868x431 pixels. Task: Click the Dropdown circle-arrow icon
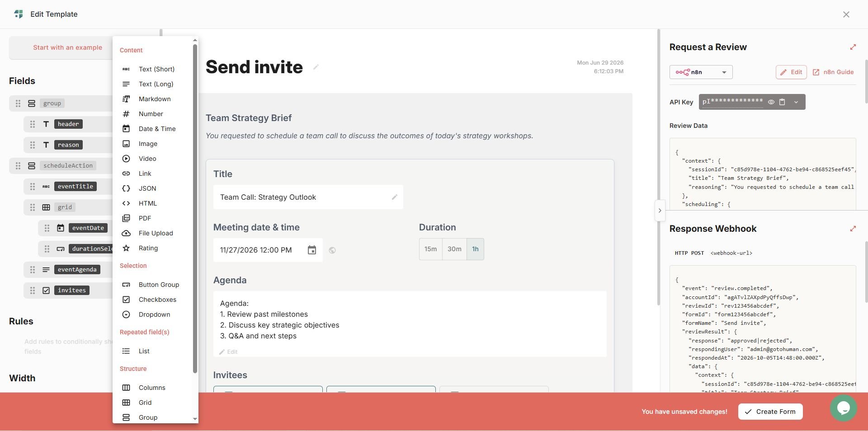[126, 314]
